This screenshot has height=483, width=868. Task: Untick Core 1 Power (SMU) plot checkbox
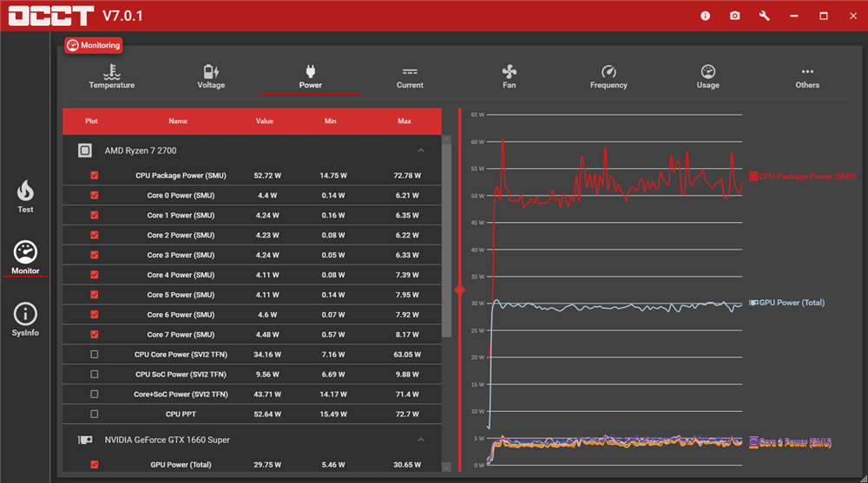point(94,215)
